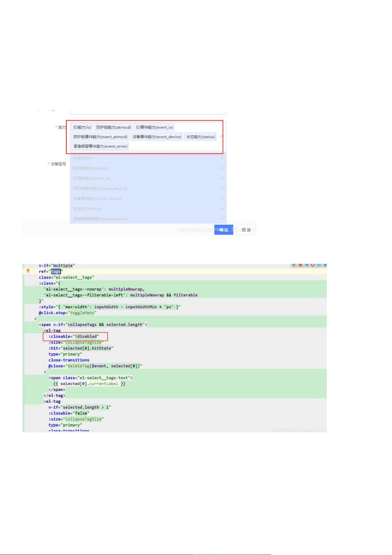Click class="el-select__tags" code line
Viewport: 392px width, 555px height.
coord(66,277)
